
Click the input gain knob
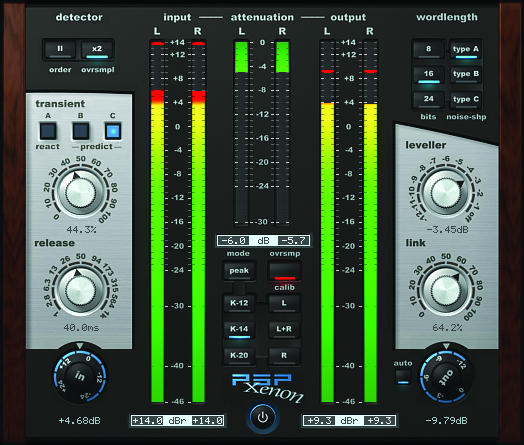pos(80,376)
